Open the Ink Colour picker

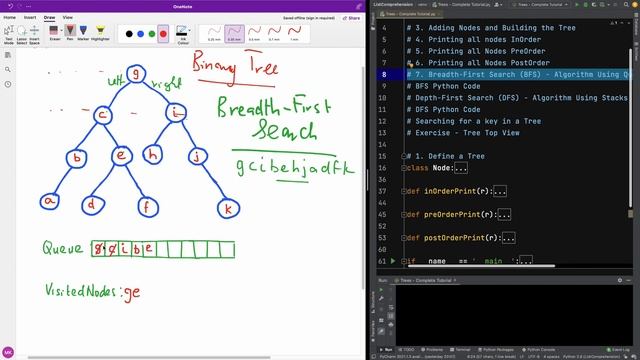point(182,35)
